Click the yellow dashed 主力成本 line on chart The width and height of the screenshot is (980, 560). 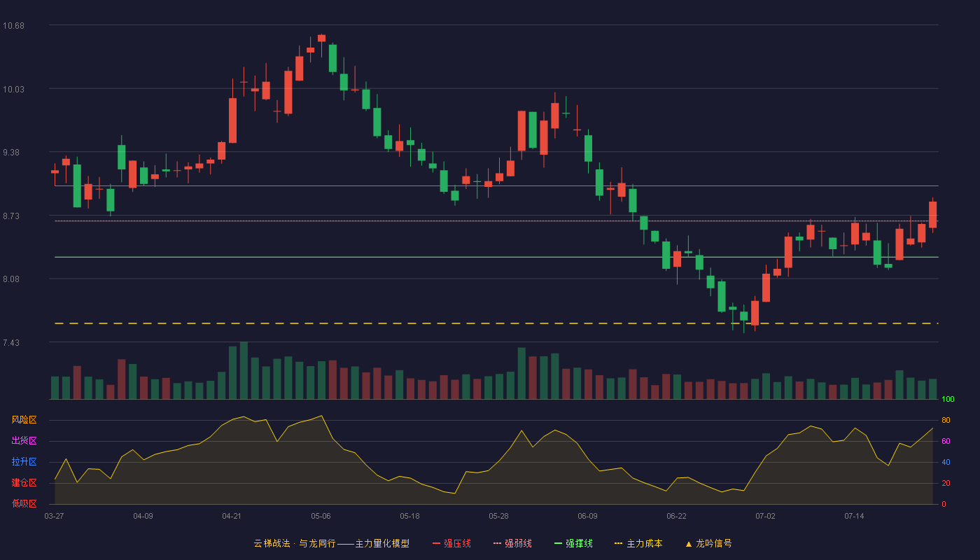click(x=496, y=323)
